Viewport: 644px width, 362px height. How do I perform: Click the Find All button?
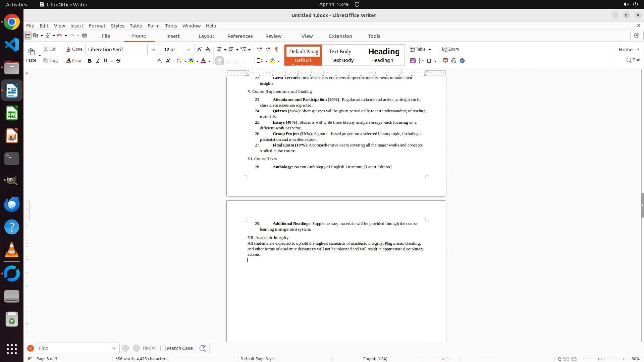click(x=149, y=348)
